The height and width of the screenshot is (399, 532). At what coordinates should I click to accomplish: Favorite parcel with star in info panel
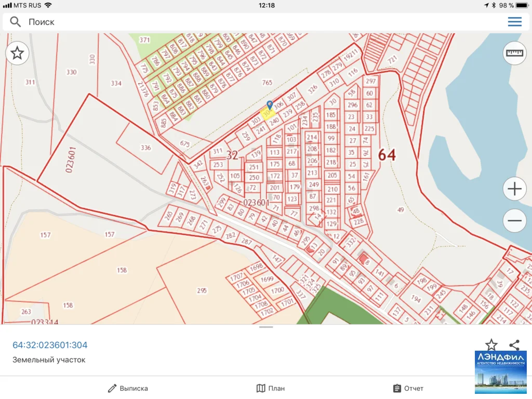point(491,345)
